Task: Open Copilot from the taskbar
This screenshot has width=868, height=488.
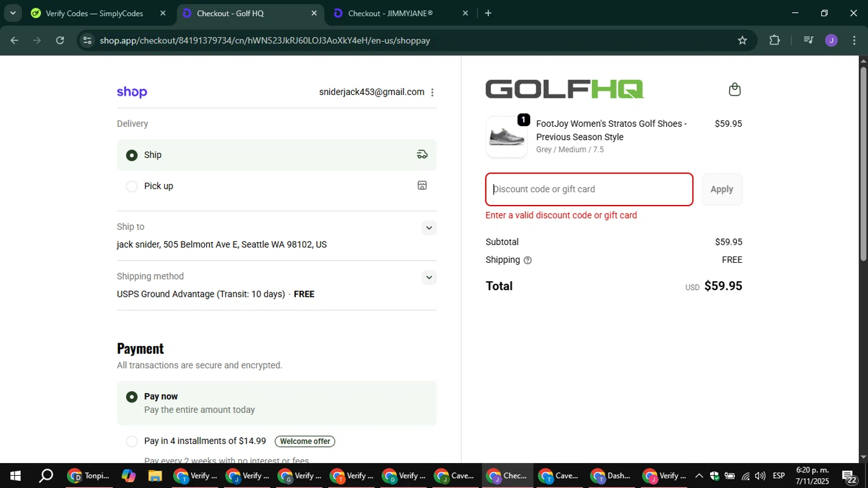Action: click(x=128, y=476)
